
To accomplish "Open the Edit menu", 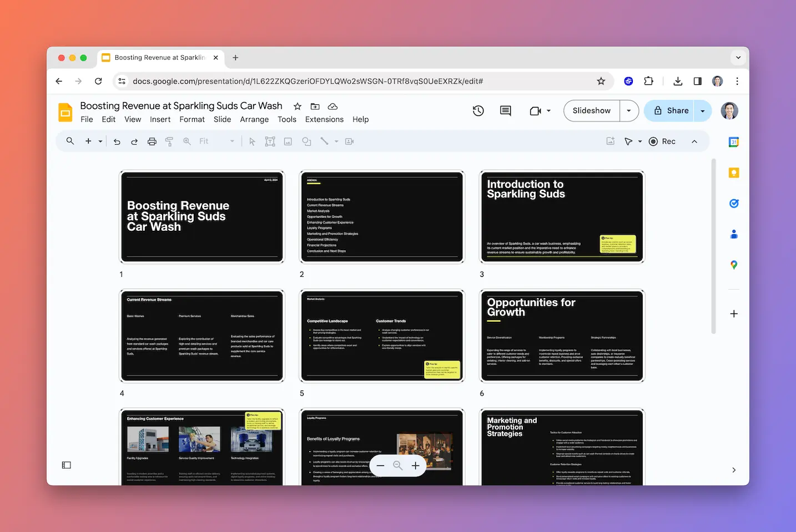I will [109, 119].
